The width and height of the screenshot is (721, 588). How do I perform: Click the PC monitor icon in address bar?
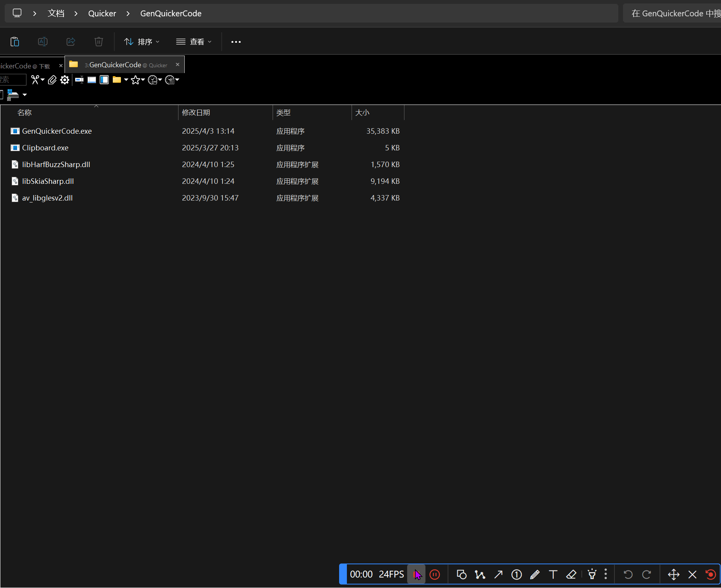coord(17,13)
